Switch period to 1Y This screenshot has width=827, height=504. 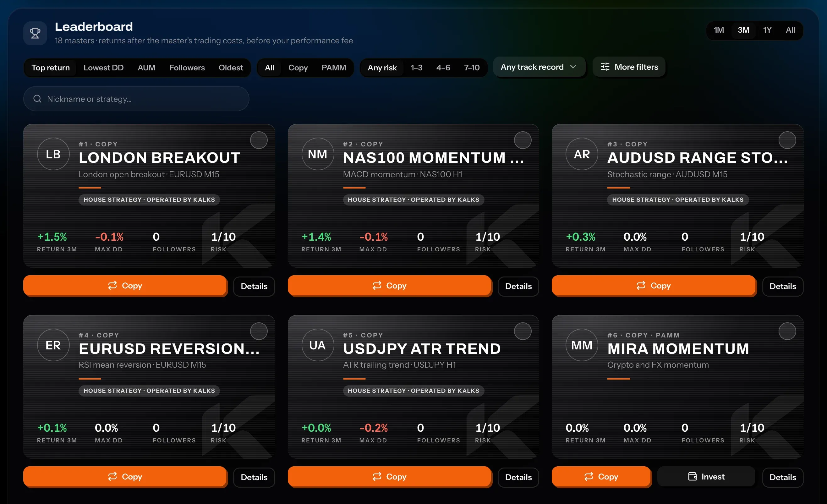pyautogui.click(x=767, y=30)
